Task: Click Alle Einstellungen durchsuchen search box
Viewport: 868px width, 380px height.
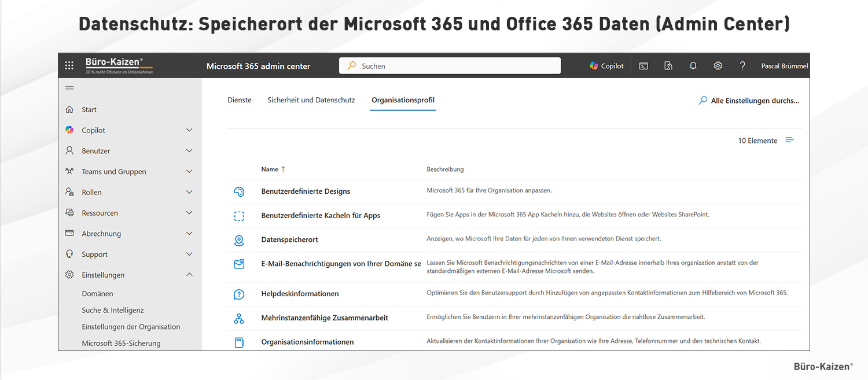Action: [749, 101]
